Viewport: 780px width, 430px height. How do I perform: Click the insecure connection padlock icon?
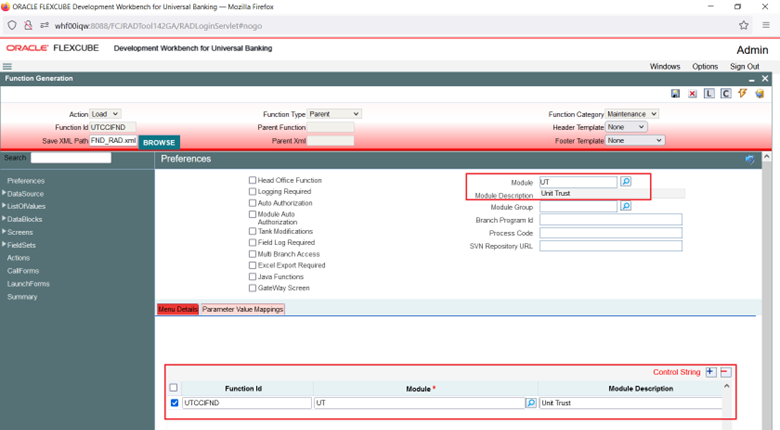tap(28, 25)
